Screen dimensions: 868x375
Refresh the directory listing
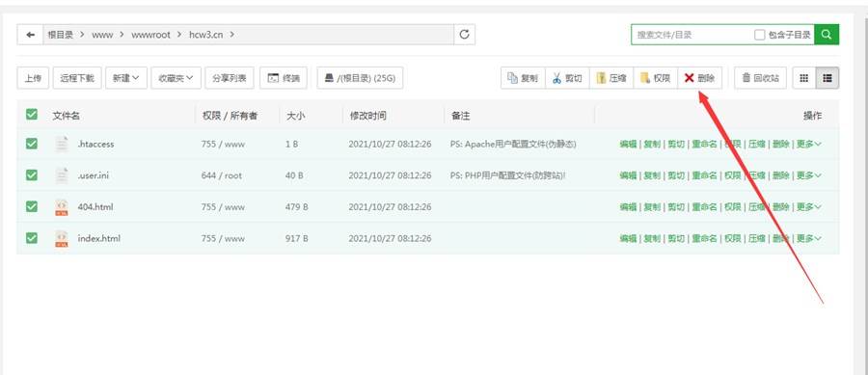click(465, 35)
